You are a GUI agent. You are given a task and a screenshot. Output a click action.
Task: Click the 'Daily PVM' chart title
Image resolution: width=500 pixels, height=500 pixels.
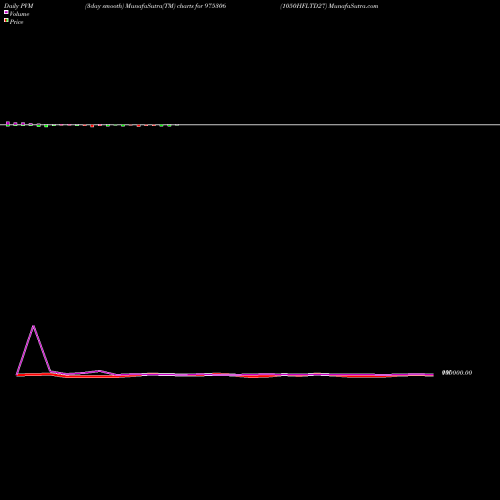[x=19, y=6]
